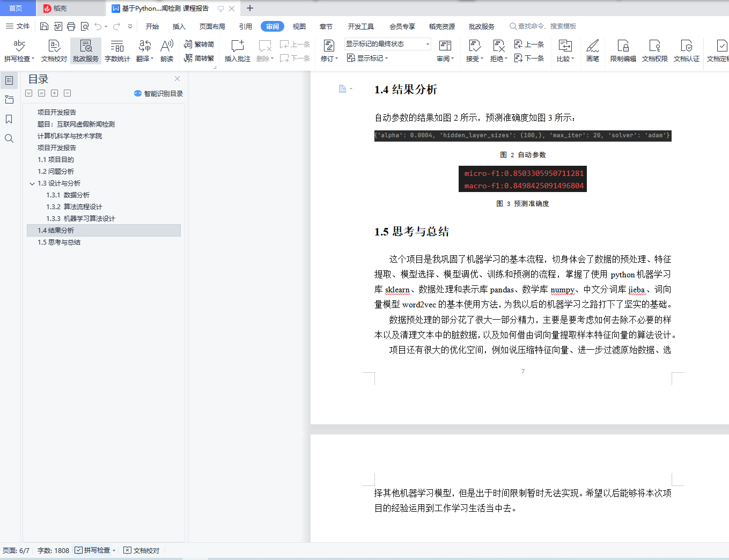The width and height of the screenshot is (729, 560).
Task: Open the undo history dropdown arrow
Action: [106, 26]
